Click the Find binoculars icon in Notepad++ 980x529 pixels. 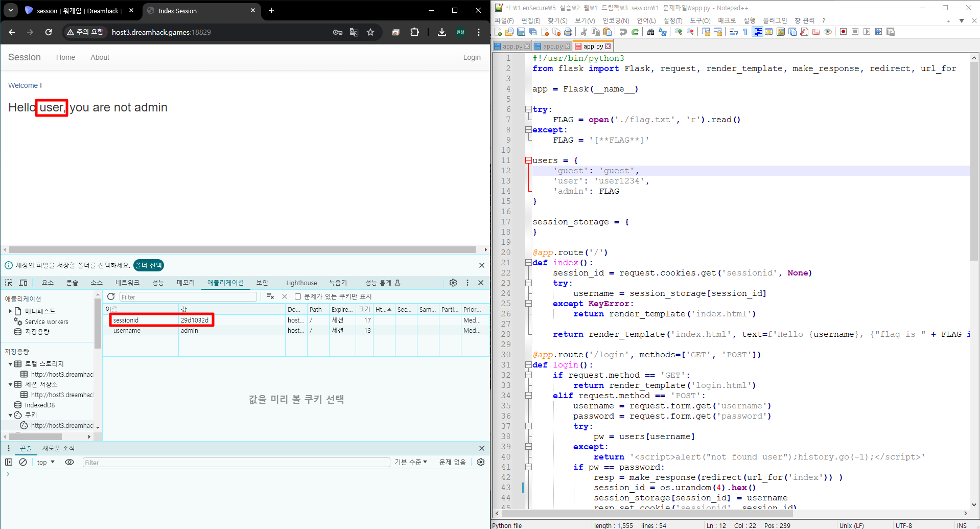[x=650, y=32]
